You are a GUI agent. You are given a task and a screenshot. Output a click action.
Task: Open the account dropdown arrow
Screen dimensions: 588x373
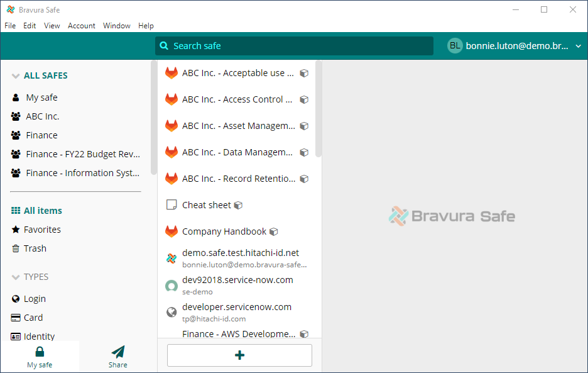coord(578,46)
